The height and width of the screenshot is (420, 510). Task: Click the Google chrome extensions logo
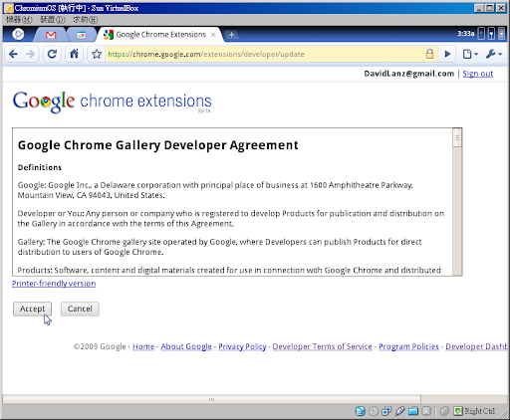point(112,103)
